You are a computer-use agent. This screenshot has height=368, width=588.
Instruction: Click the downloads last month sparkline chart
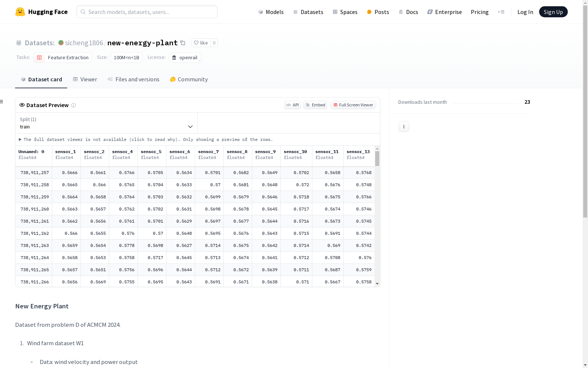click(x=485, y=102)
